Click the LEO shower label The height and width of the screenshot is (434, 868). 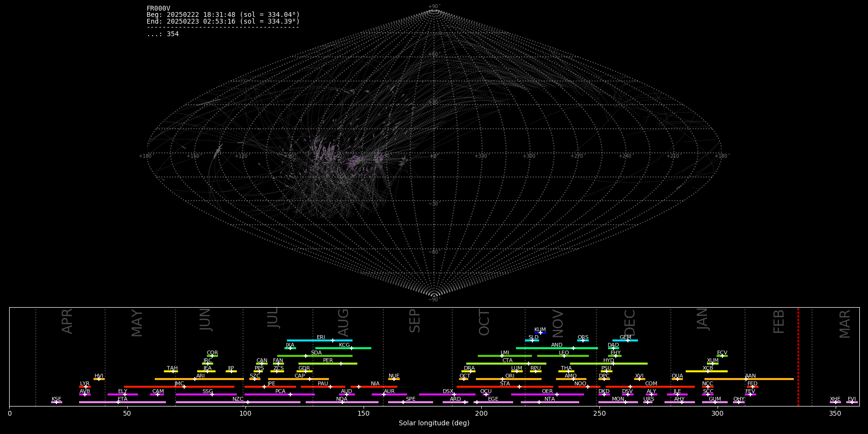click(x=564, y=353)
